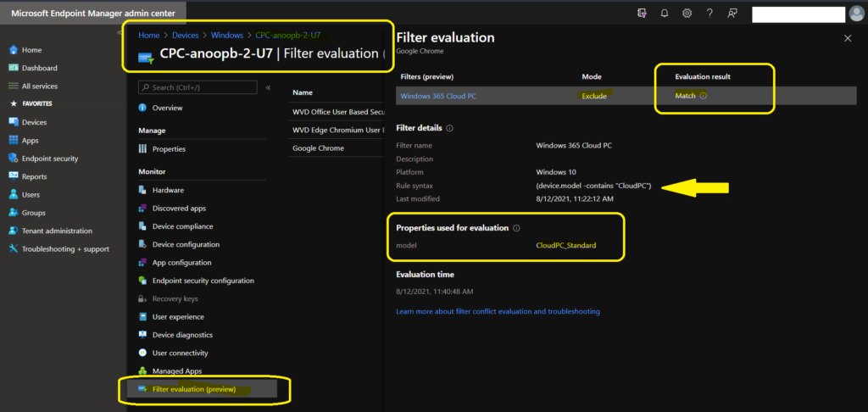Open Groups in left navigation
Viewport: 868px width, 412px height.
pyautogui.click(x=33, y=213)
